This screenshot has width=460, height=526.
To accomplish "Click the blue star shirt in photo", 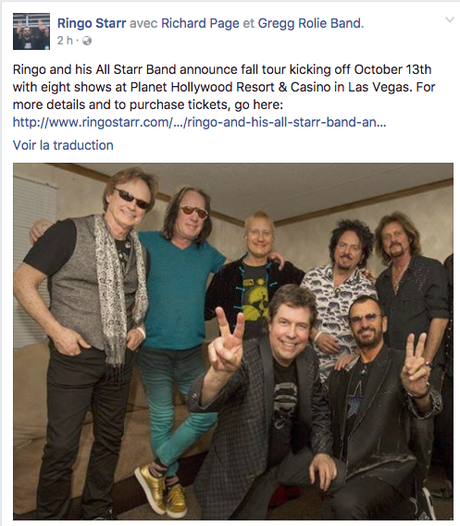I will coord(355,399).
